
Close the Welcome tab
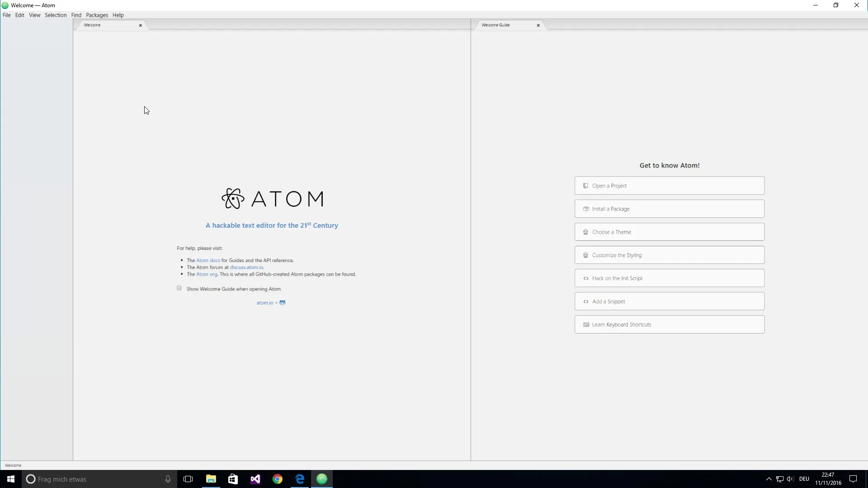140,25
